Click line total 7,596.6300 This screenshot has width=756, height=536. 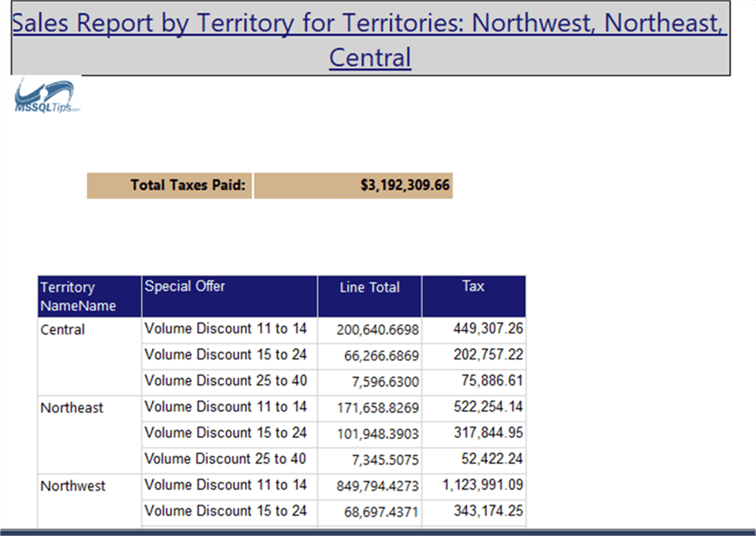[x=370, y=382]
